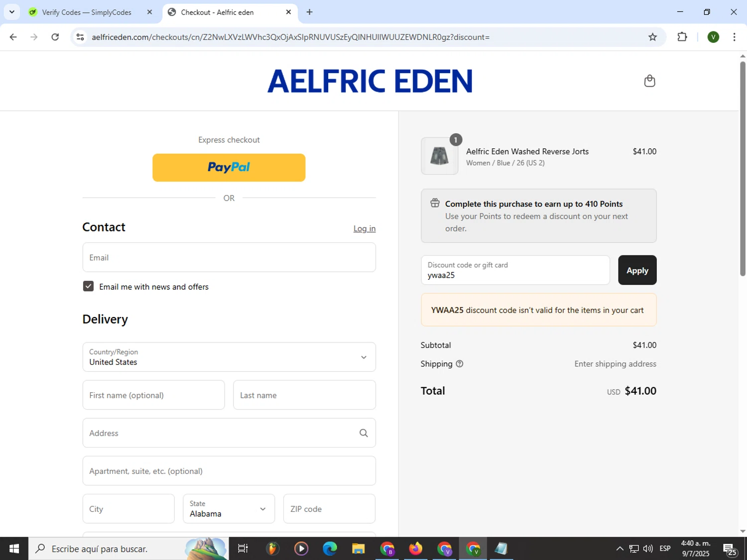The image size is (747, 560).
Task: View site information icon in address bar
Action: click(80, 37)
